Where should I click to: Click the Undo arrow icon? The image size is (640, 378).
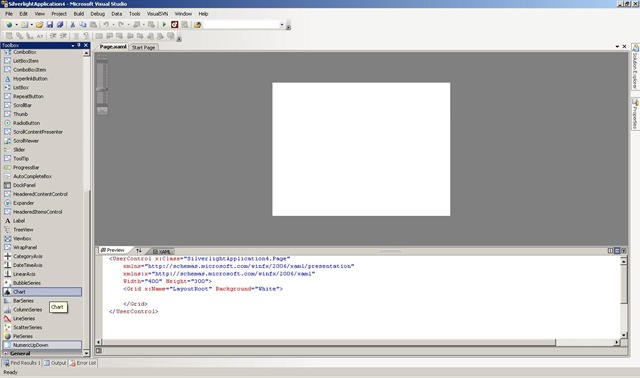[106, 25]
